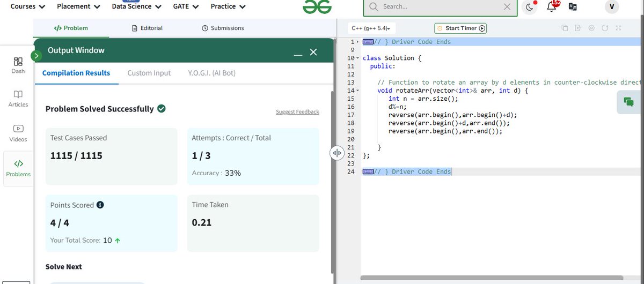The width and height of the screenshot is (644, 284).
Task: Click the 'int n = arr.size();' line
Action: point(423,99)
